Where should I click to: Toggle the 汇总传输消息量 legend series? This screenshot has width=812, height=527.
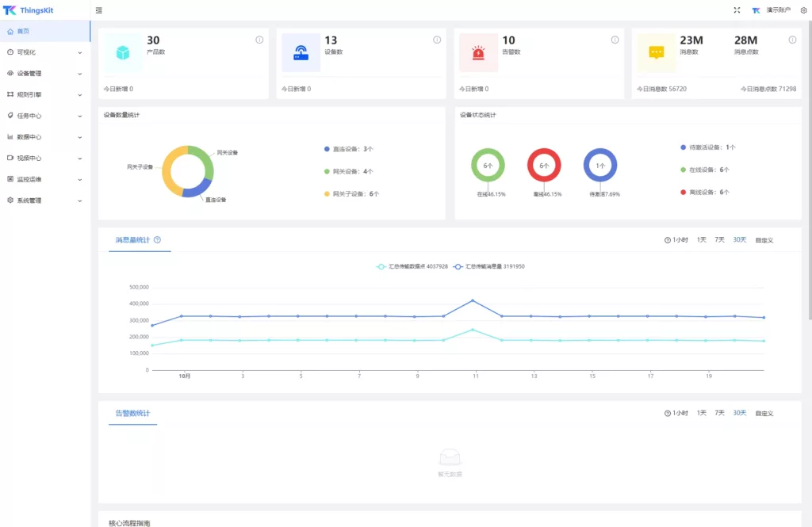click(488, 267)
